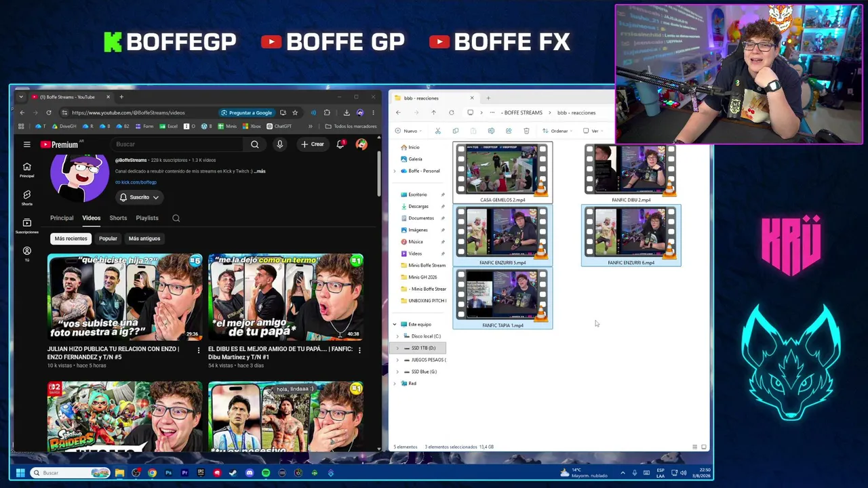Open the Nuevo dropdown in Explorer
Screen dimensions: 868x488
click(408, 131)
